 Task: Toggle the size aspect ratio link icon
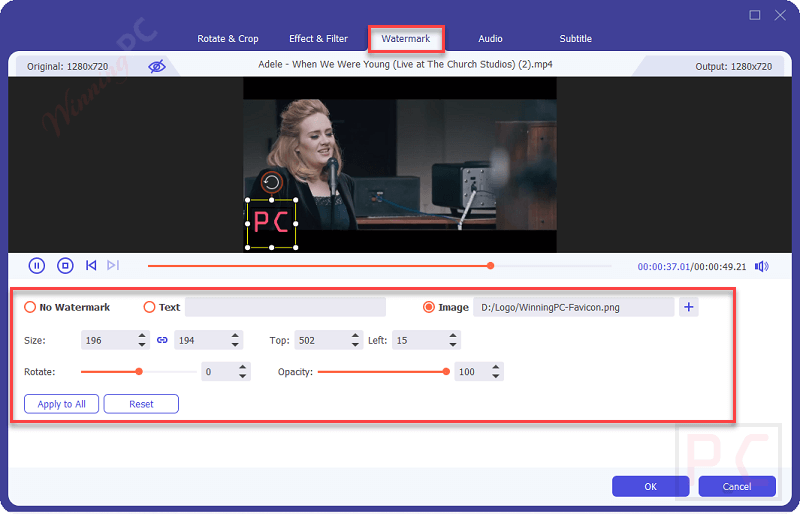162,340
